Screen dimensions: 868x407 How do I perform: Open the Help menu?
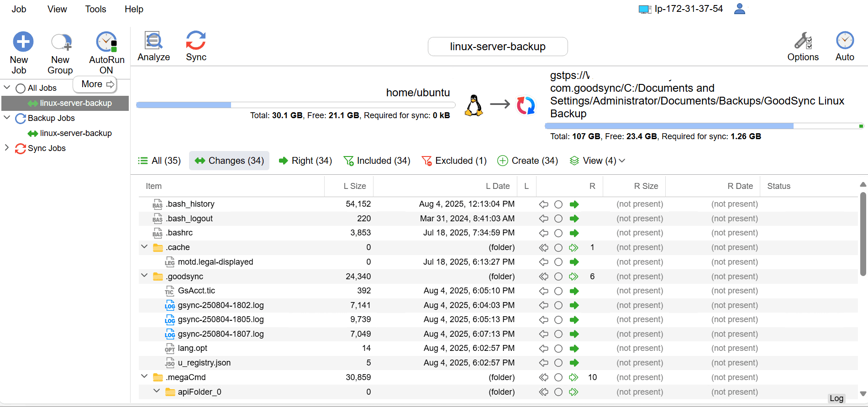pos(134,9)
